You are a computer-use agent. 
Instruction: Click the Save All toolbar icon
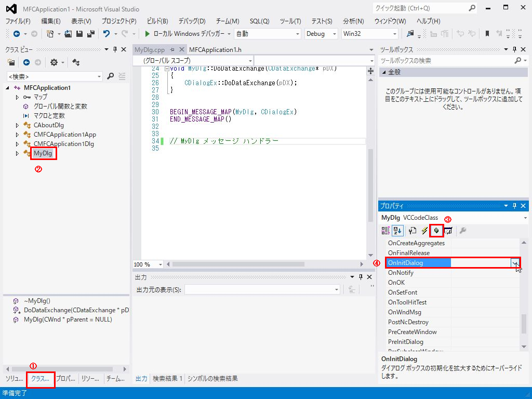90,34
